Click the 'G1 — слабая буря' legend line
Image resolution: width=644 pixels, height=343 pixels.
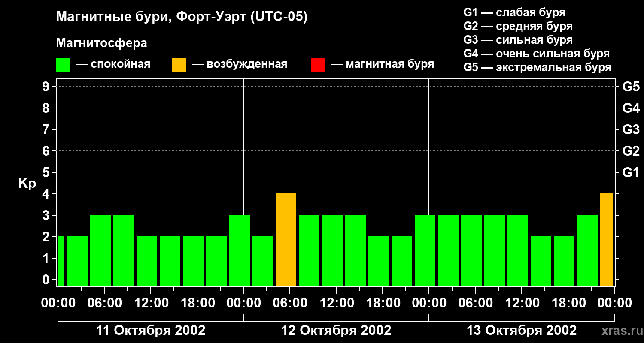[x=514, y=12]
